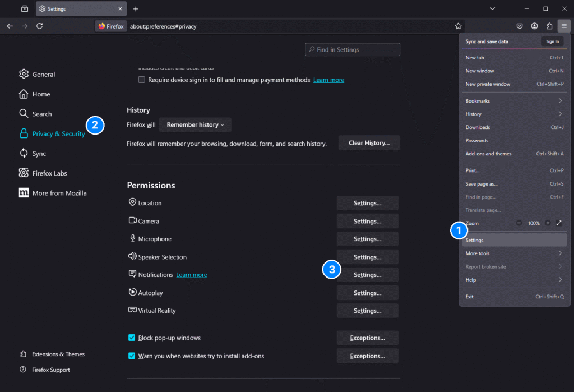Open the Remember history dropdown

[195, 125]
